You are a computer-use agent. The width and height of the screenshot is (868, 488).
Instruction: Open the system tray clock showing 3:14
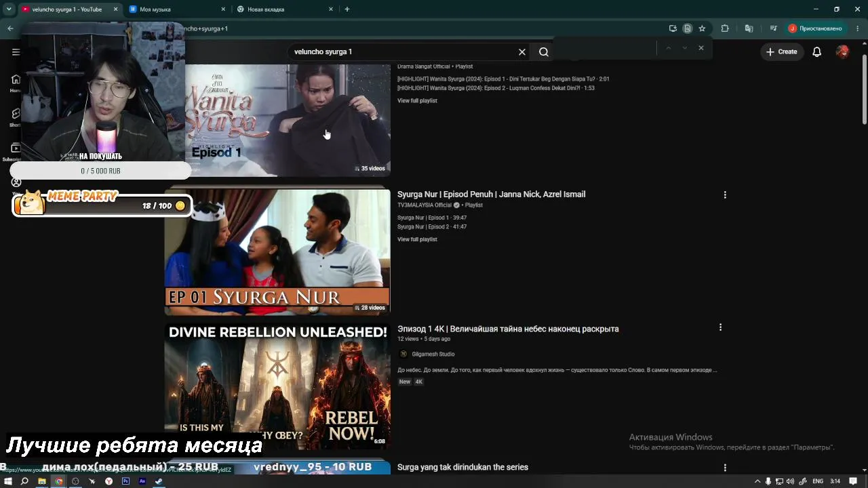835,481
